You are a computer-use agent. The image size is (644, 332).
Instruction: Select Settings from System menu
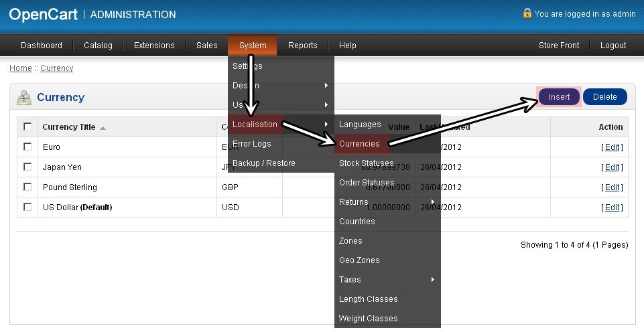point(281,66)
